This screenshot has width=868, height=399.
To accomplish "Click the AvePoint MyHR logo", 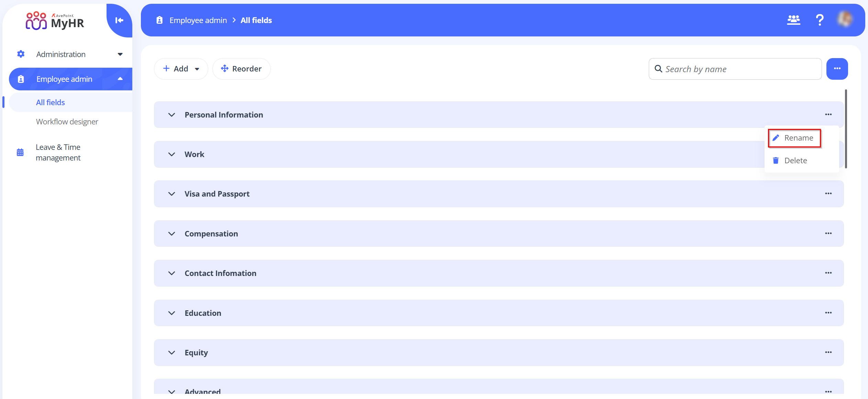I will (x=55, y=21).
